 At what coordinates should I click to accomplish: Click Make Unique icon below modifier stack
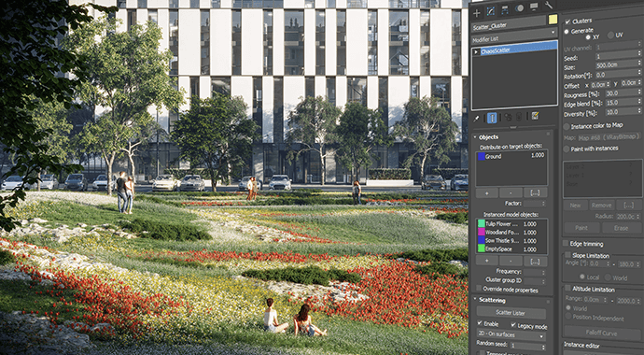pos(508,117)
